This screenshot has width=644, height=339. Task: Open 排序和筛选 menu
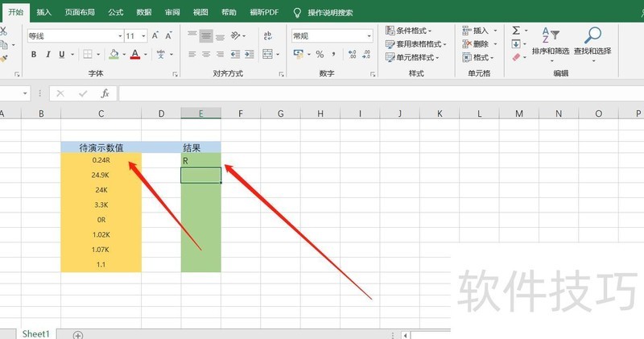coord(551,43)
